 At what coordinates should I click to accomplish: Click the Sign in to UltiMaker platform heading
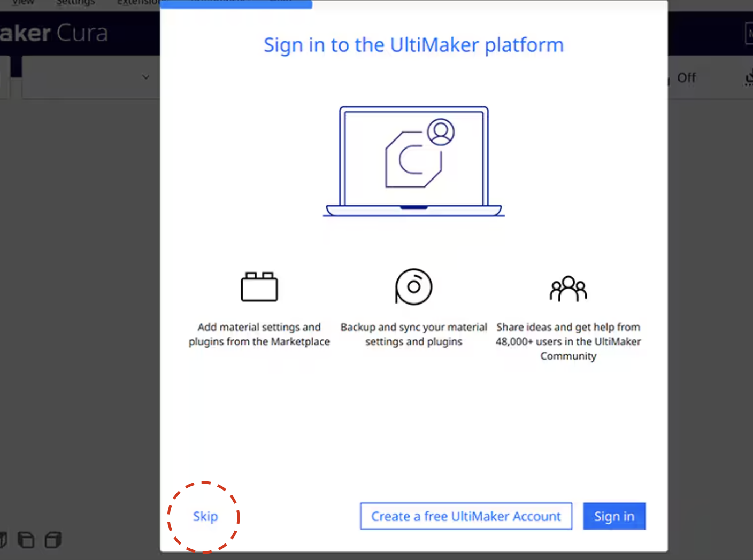coord(413,45)
